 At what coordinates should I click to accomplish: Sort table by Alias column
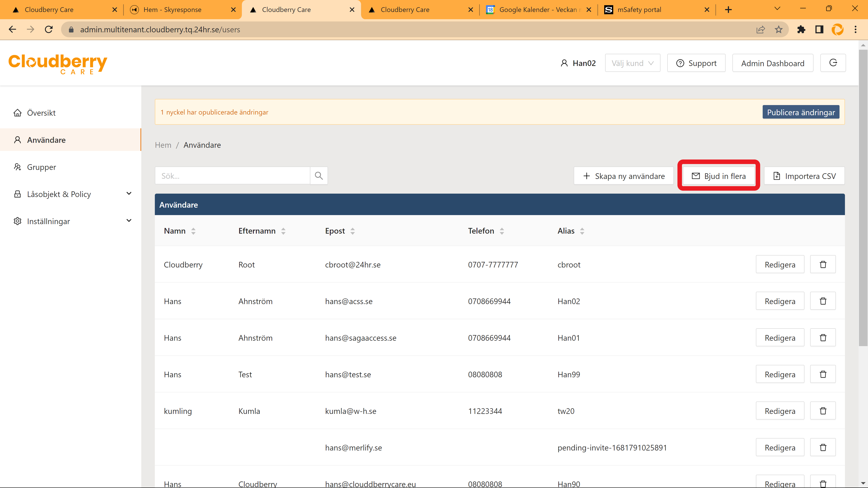(x=582, y=231)
